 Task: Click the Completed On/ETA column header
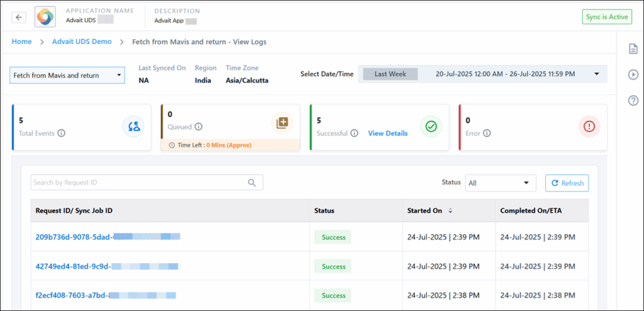(531, 211)
